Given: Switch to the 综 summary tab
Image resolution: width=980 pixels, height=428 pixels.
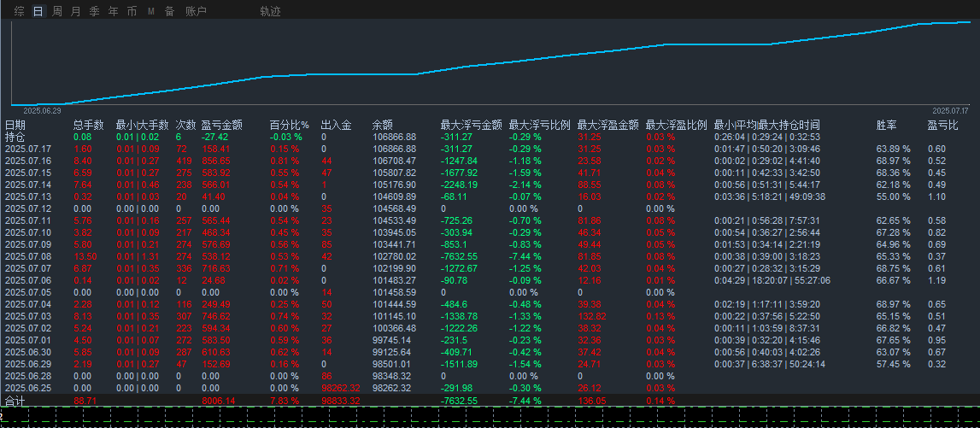Looking at the screenshot, I should (20, 11).
